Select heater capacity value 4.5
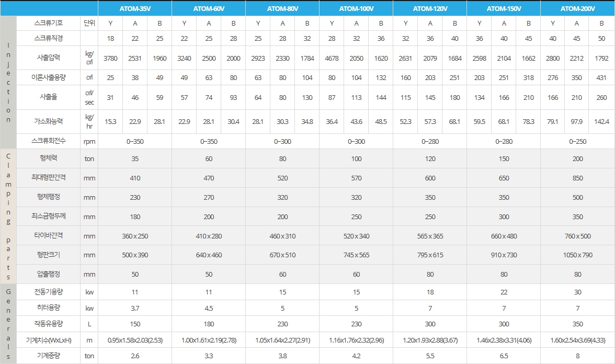The width and height of the screenshot is (615, 364). [x=209, y=309]
